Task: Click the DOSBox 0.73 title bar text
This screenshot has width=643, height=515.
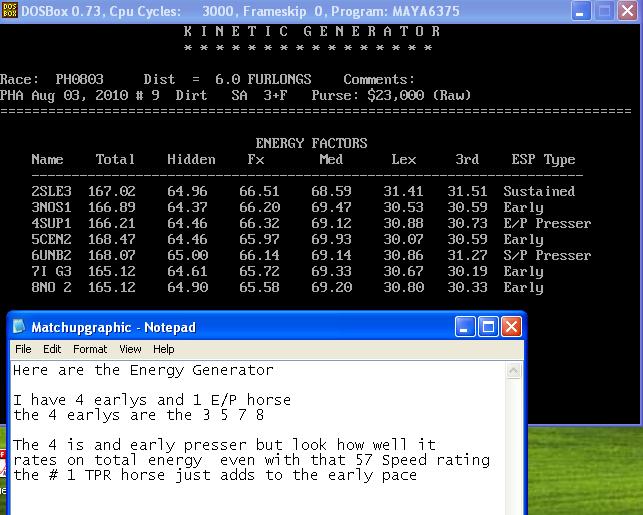Action: pos(240,11)
